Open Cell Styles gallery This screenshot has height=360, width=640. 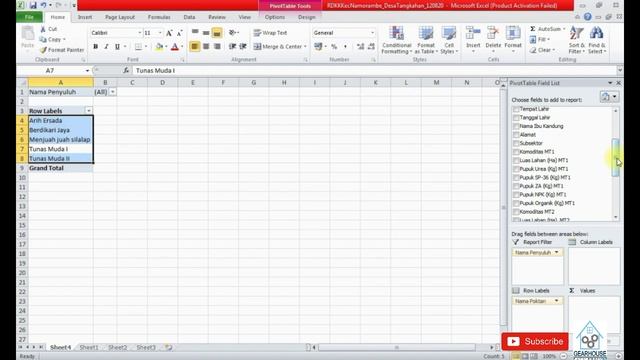pyautogui.click(x=449, y=40)
